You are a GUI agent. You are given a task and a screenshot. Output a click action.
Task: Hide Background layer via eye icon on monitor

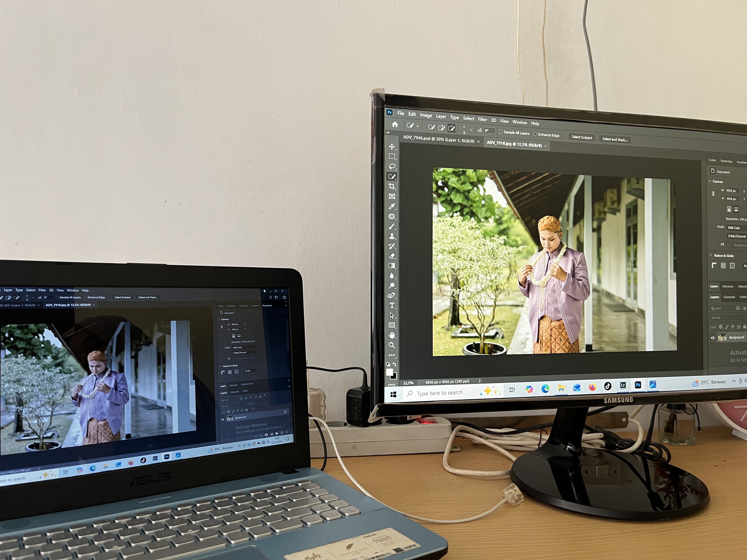pyautogui.click(x=713, y=338)
